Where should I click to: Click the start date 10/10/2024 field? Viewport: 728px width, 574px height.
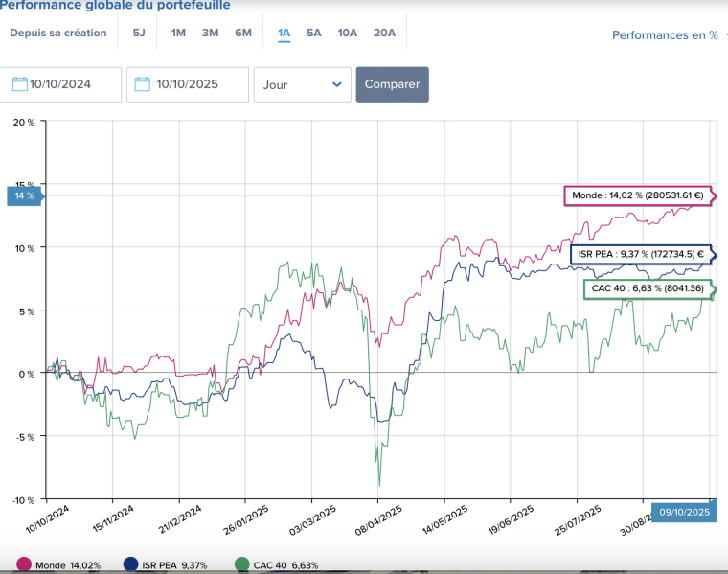(x=69, y=84)
